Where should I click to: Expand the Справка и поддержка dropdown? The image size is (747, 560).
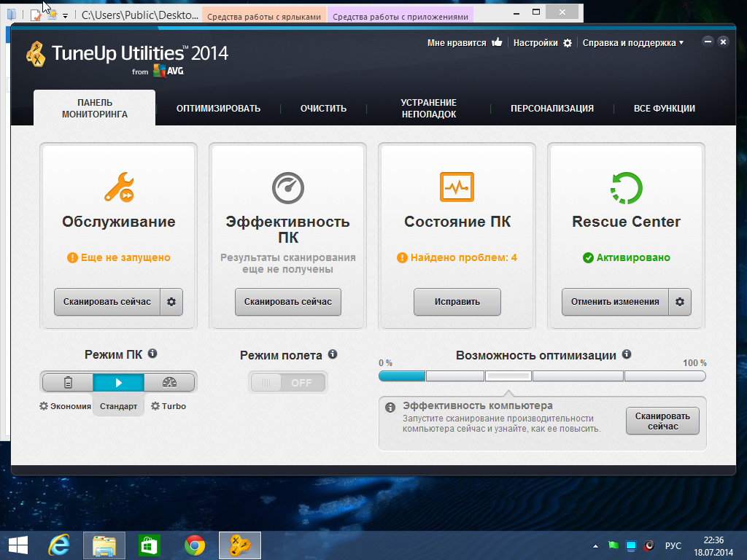pyautogui.click(x=633, y=43)
